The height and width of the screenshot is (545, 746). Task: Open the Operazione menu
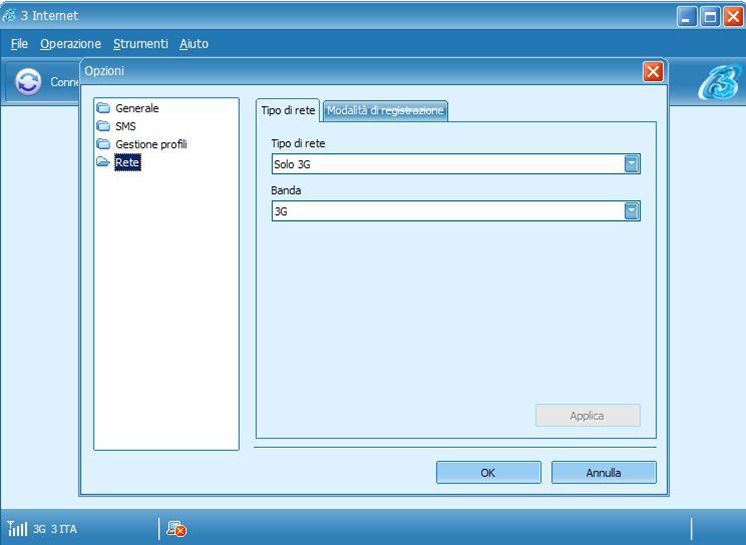tap(70, 44)
